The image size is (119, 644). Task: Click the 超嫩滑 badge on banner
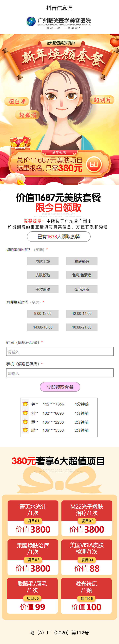[28, 115]
